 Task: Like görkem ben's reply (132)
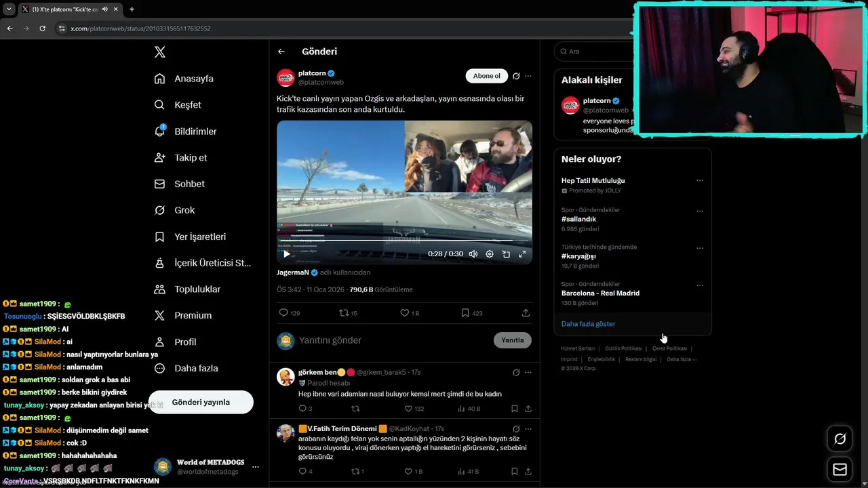(414, 409)
